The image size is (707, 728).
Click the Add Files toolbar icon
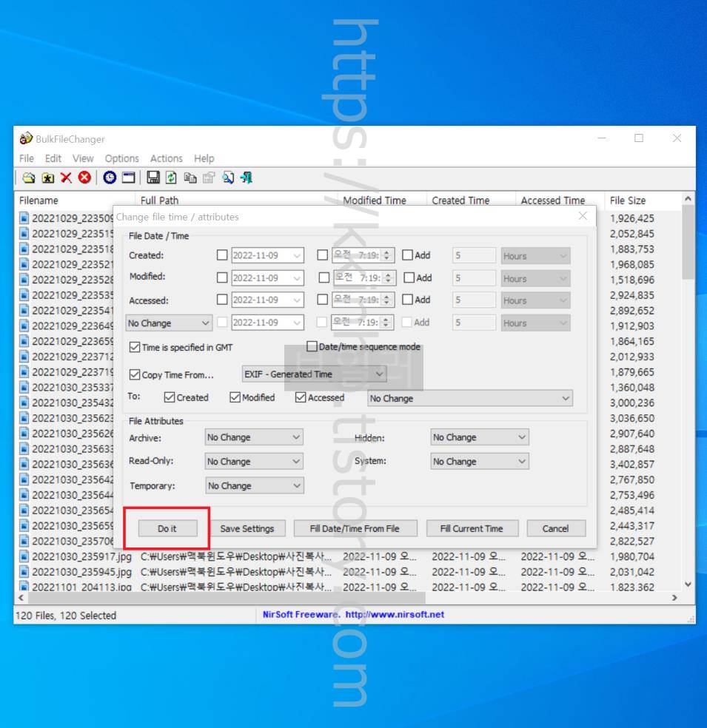29,178
